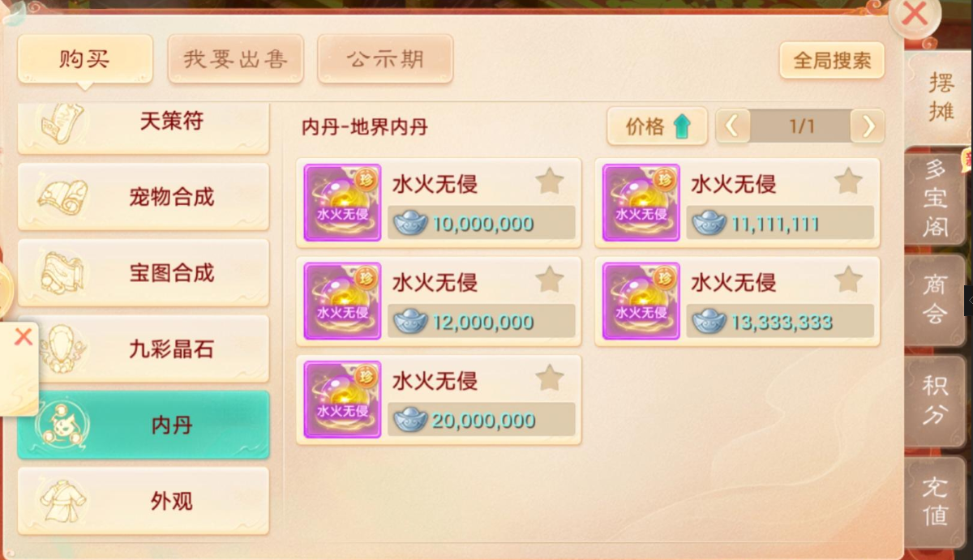Switch to the 公示期 tab
The width and height of the screenshot is (973, 560).
coord(385,59)
